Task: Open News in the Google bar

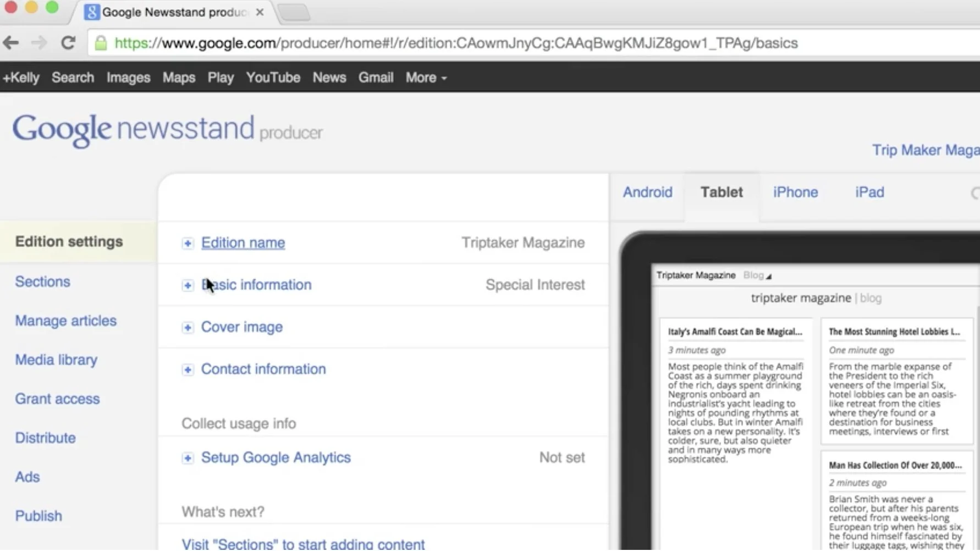Action: pyautogui.click(x=329, y=78)
